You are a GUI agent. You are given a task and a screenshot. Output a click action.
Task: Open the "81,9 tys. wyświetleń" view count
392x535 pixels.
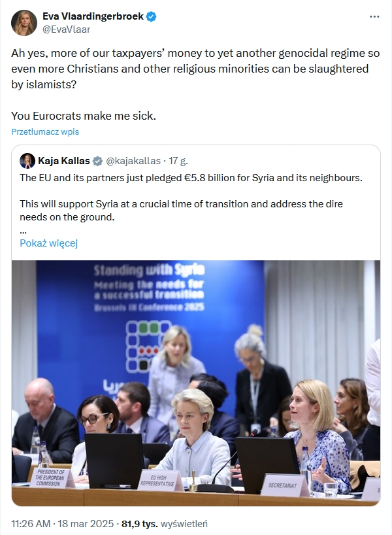(167, 523)
